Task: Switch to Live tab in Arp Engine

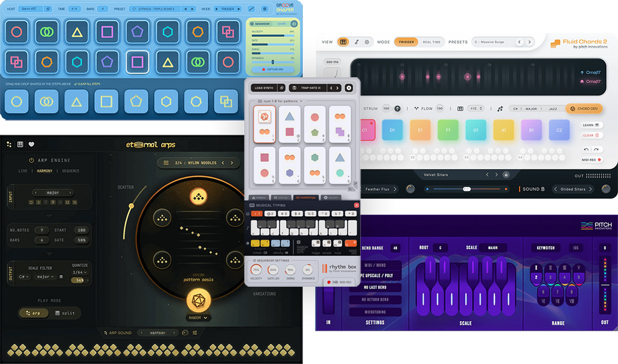Action: click(23, 171)
